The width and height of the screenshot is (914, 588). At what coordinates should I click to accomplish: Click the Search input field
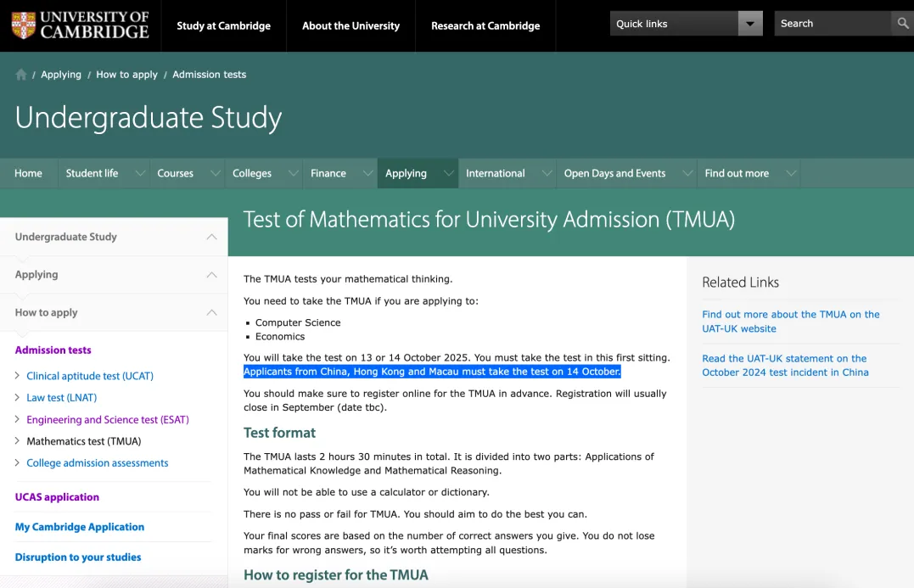833,23
